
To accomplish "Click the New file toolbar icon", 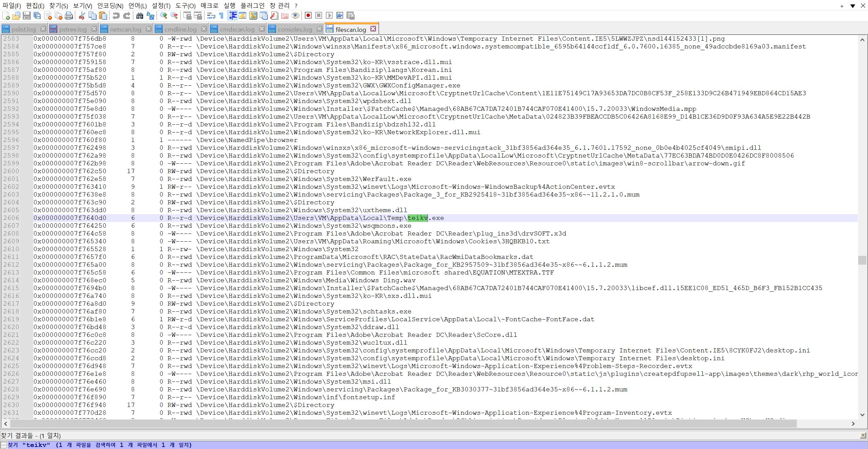I will (6, 16).
